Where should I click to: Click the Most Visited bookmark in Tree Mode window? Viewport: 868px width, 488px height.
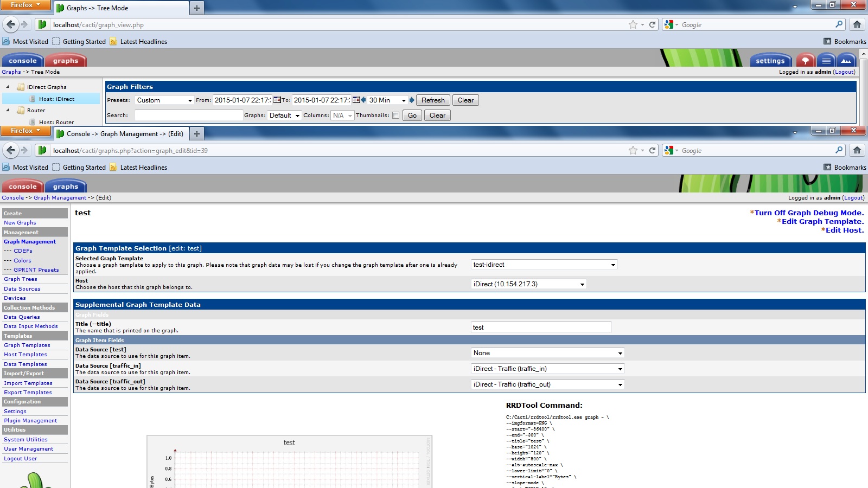tap(25, 41)
